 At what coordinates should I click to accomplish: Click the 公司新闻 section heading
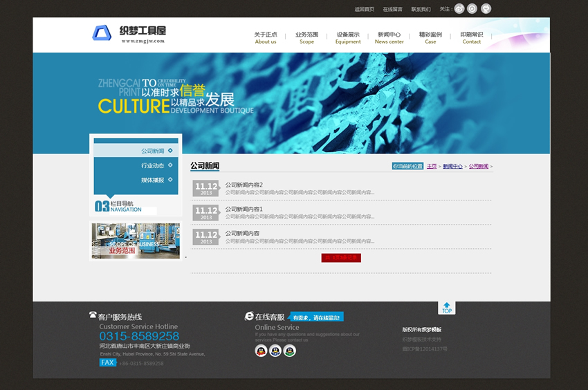point(205,165)
